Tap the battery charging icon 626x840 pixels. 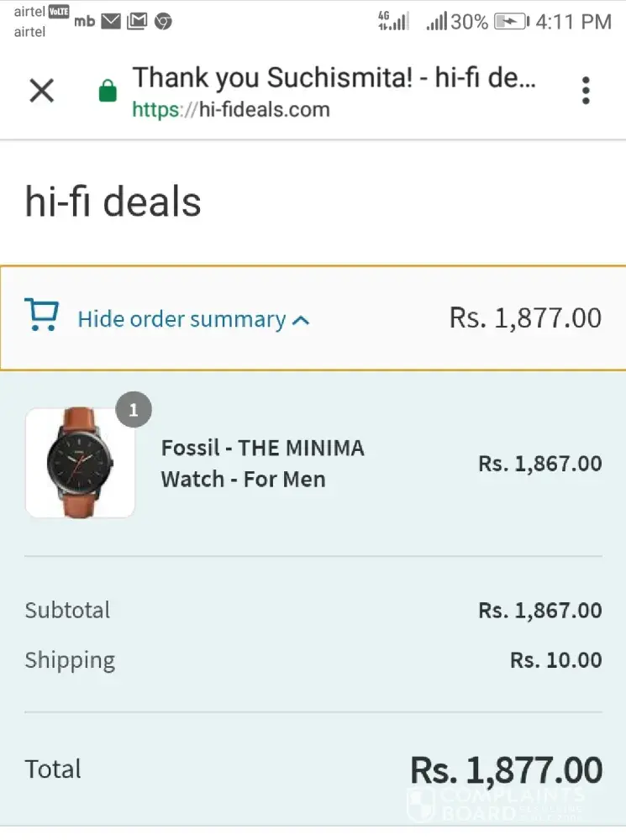(511, 22)
